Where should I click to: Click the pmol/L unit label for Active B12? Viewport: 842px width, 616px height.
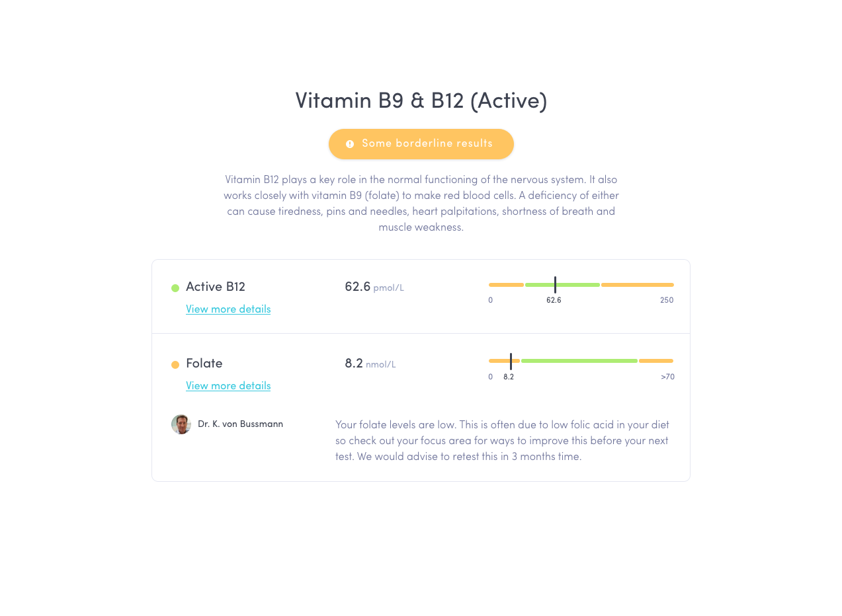pos(388,288)
